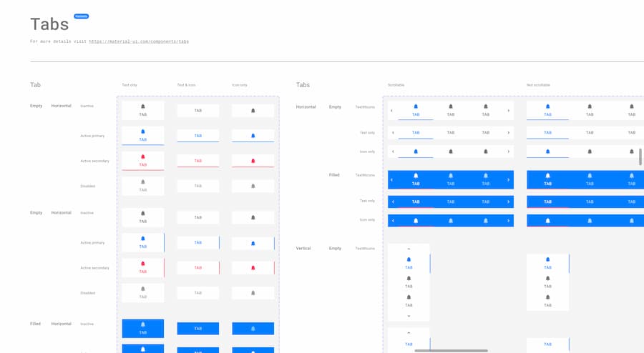Click the blue bell icon-only tab with blue underline
This screenshot has width=644, height=353.
[253, 136]
